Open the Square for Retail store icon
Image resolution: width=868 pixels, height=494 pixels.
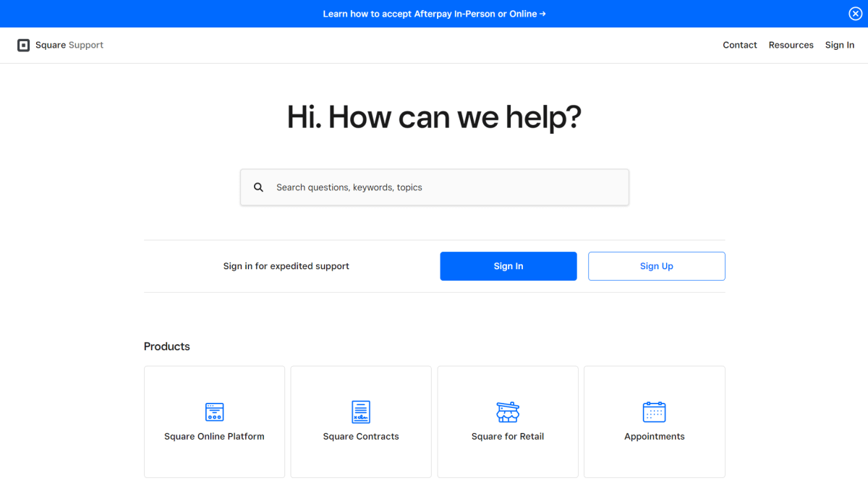tap(508, 412)
